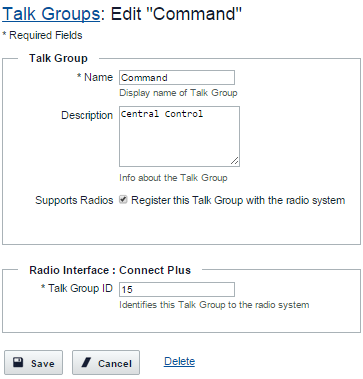This screenshot has height=379, width=363.
Task: Click the "Register this Talk Group" checkbox label
Action: pyautogui.click(x=238, y=200)
